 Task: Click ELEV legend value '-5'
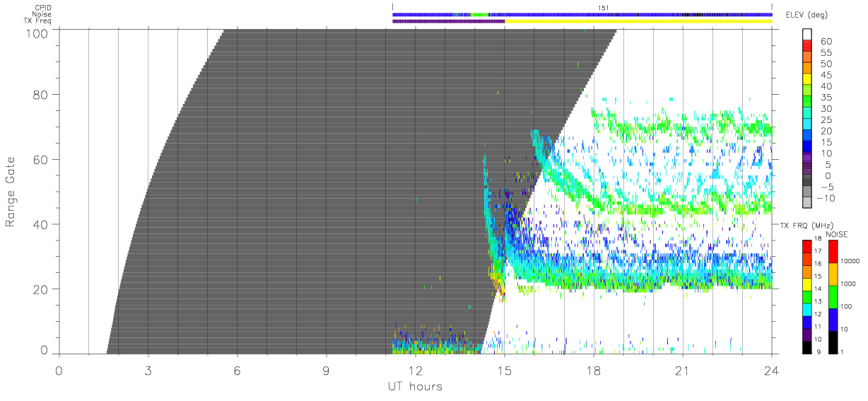828,187
